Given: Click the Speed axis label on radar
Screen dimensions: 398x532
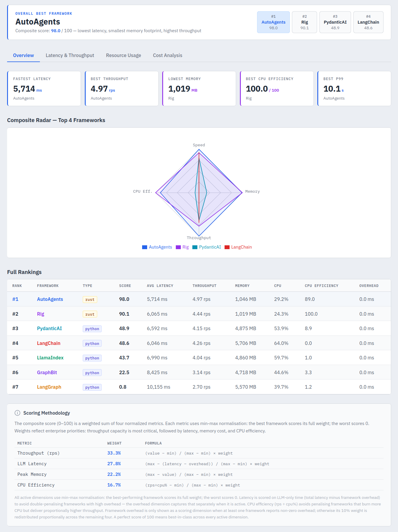Looking at the screenshot, I should coord(199,145).
